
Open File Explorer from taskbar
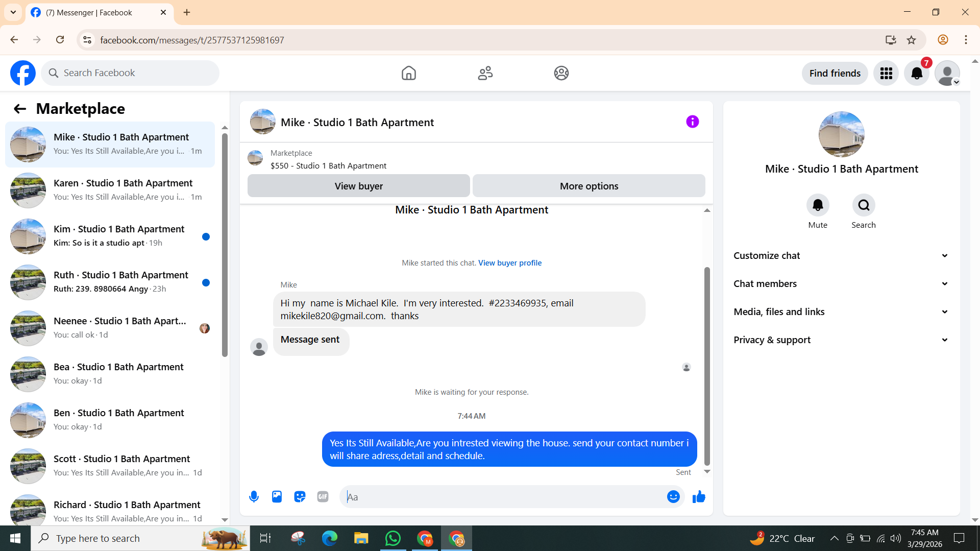point(361,538)
